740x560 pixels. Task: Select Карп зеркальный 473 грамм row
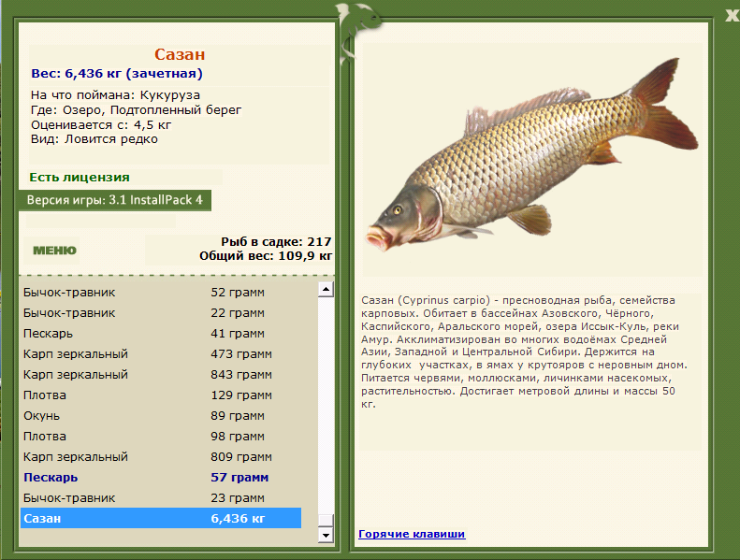(x=161, y=354)
